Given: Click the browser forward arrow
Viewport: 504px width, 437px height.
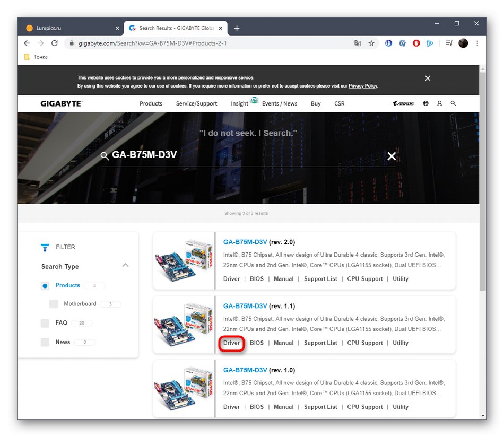Looking at the screenshot, I should (40, 43).
